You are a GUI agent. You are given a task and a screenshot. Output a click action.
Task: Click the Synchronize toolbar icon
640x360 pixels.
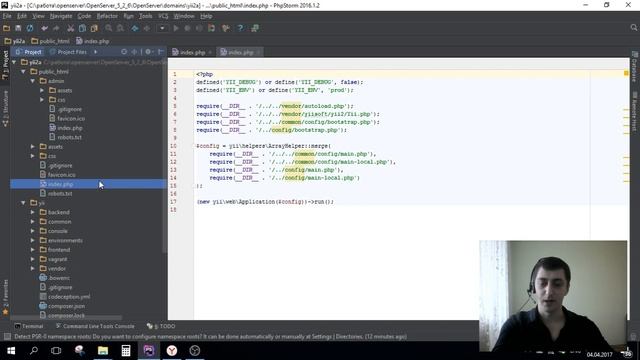tap(30, 28)
